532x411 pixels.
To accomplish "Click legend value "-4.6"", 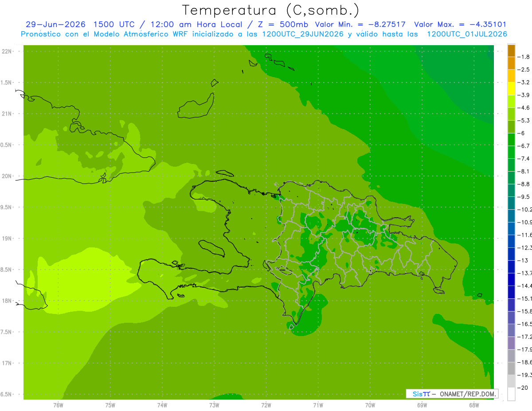I will [x=524, y=108].
